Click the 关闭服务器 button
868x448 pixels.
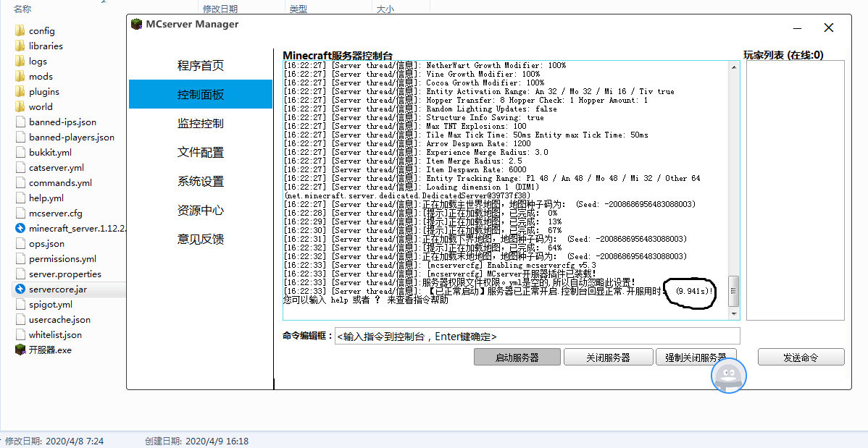608,358
